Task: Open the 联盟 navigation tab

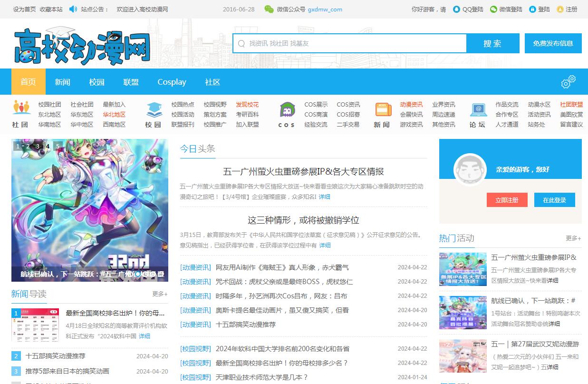Action: point(131,82)
